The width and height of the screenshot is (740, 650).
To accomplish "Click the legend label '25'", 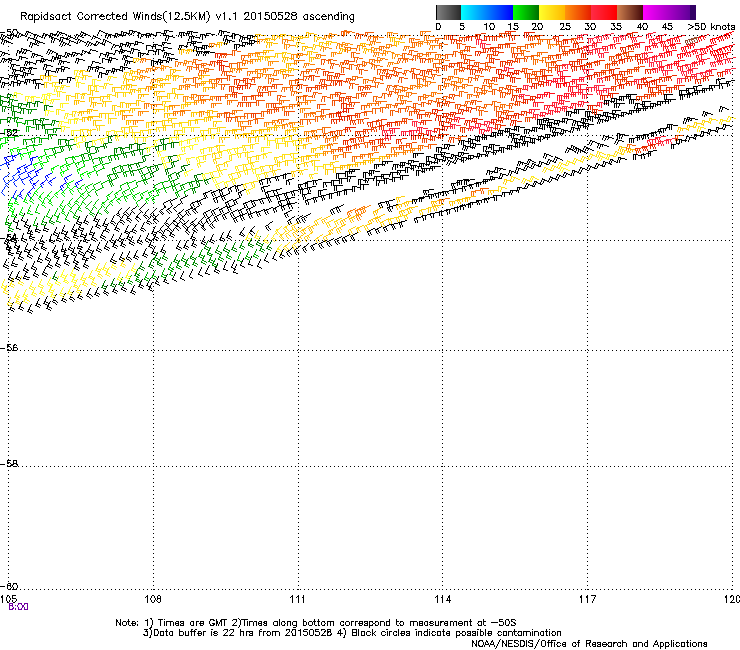I will (565, 27).
